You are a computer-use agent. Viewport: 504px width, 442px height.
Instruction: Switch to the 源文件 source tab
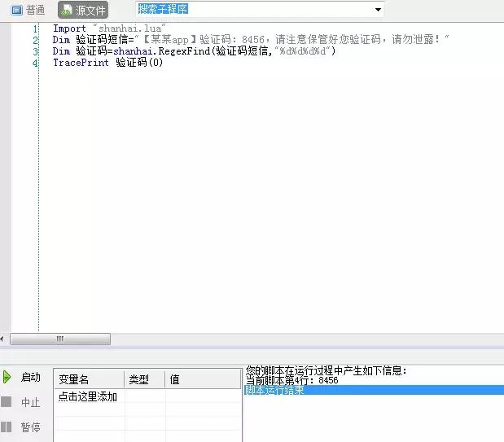(x=83, y=11)
